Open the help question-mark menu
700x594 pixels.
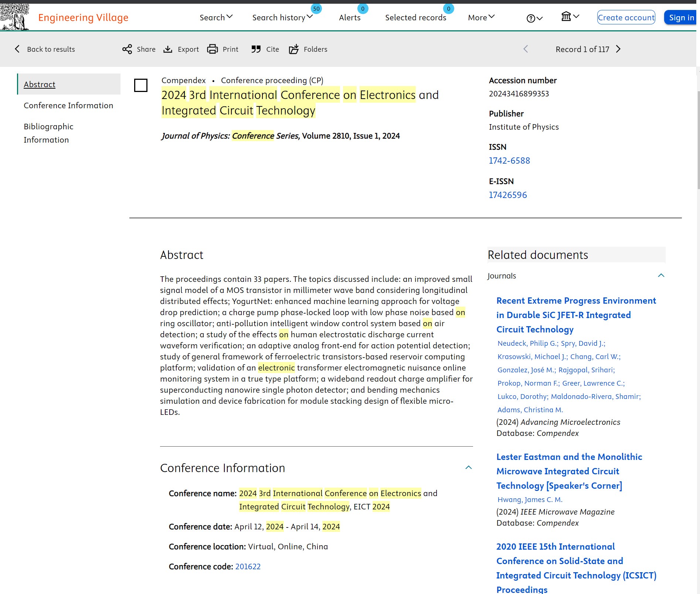coord(534,18)
